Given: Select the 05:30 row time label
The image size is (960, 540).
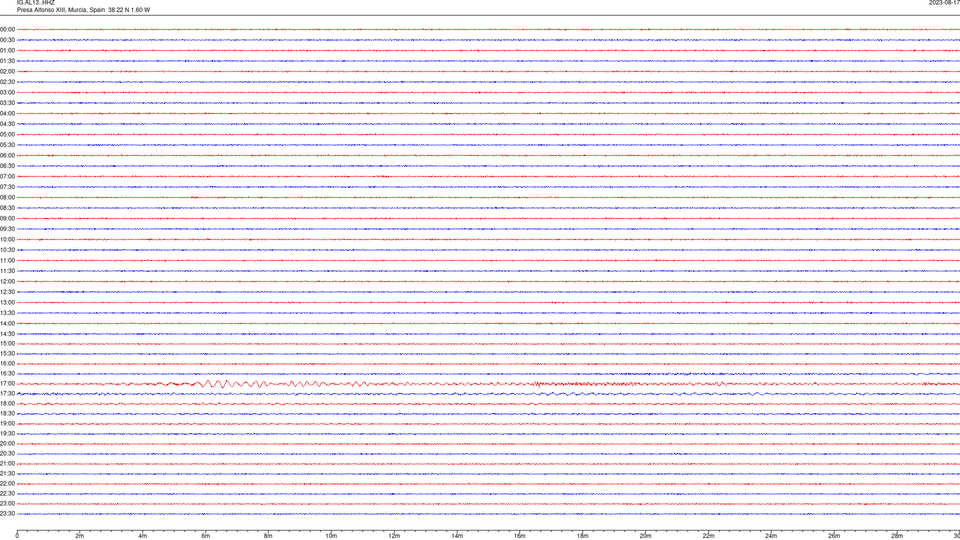Looking at the screenshot, I should coord(7,145).
